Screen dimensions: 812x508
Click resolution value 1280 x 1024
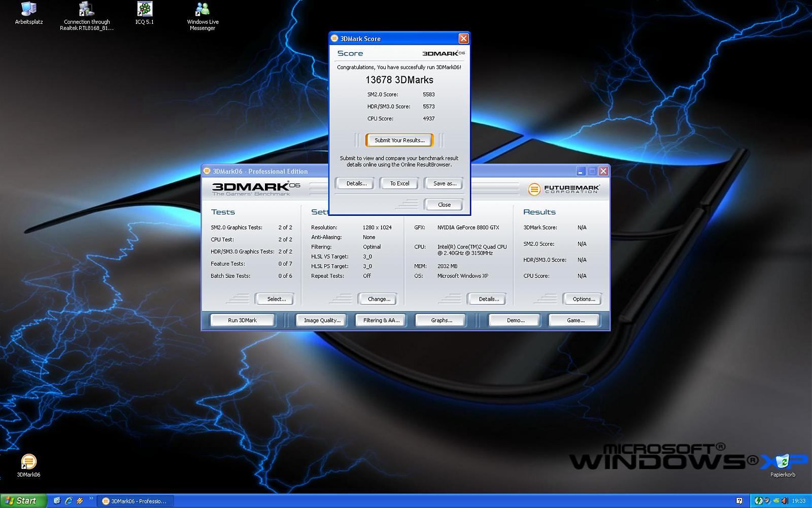377,228
